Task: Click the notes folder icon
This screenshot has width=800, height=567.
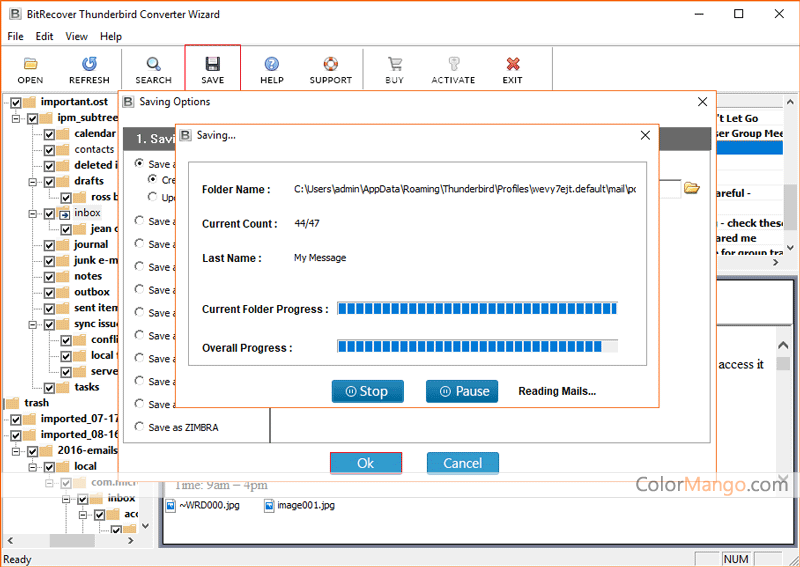Action: (63, 277)
